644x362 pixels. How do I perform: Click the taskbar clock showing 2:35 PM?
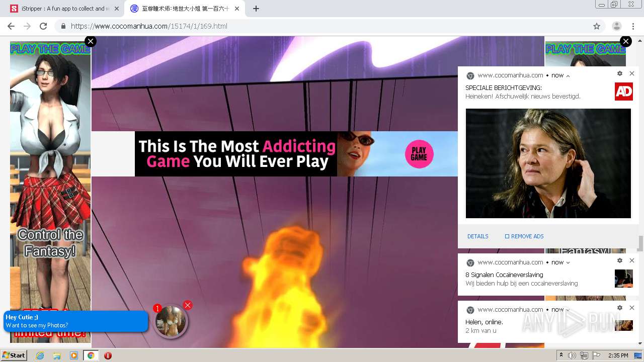tap(618, 355)
